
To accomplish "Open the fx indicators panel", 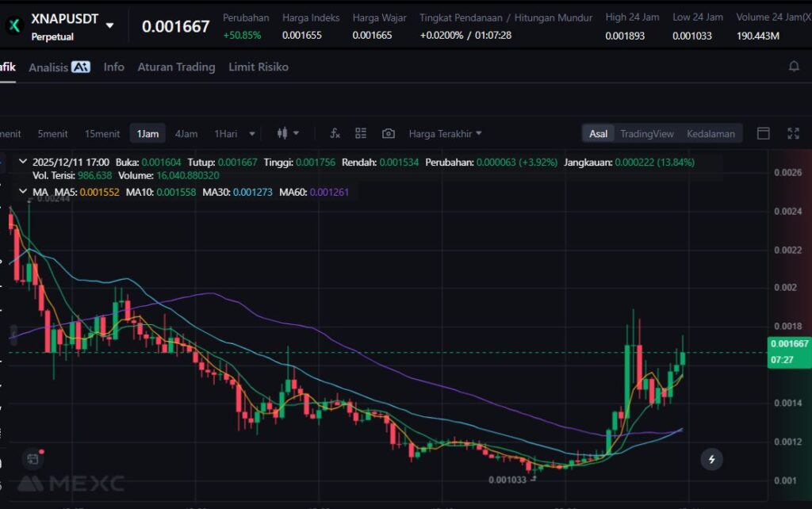I will coord(335,133).
